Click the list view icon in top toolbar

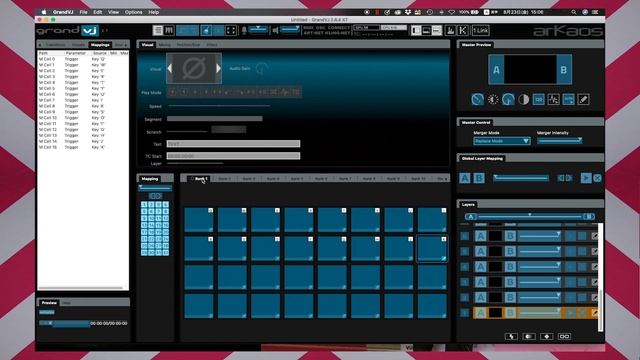[158, 30]
